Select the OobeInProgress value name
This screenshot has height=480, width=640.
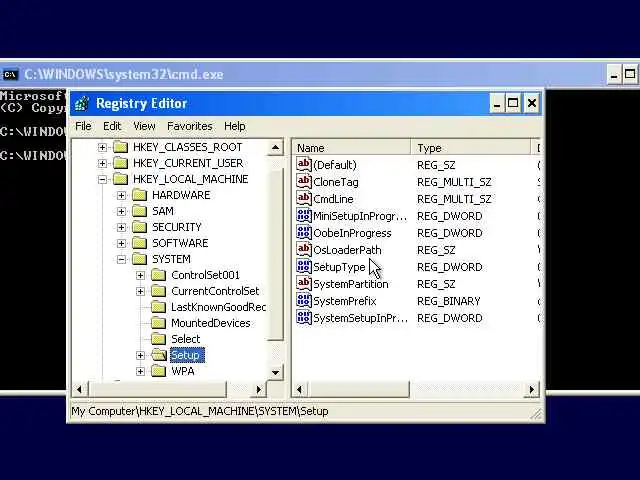352,233
